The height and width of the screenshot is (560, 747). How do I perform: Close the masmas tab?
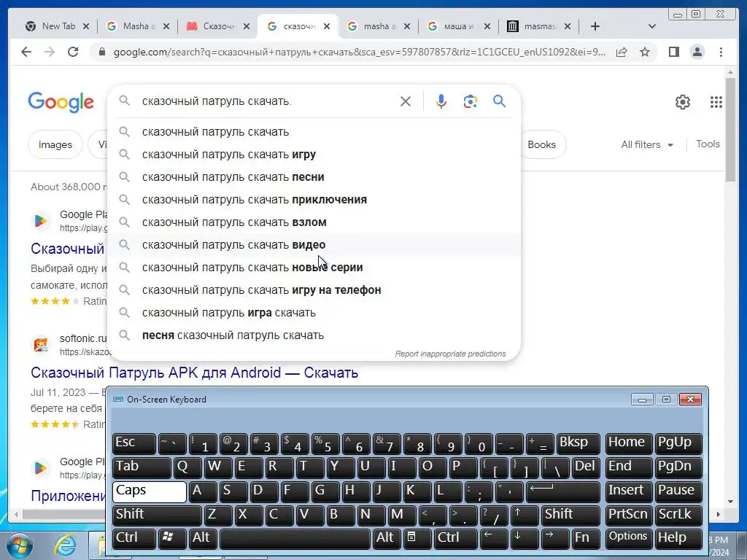click(568, 27)
